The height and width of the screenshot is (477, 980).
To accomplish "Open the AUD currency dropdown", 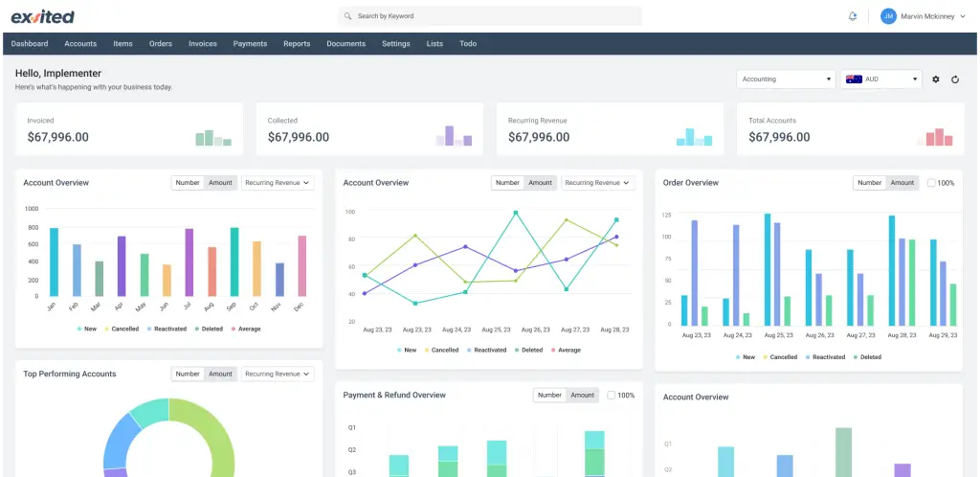I will tap(881, 79).
